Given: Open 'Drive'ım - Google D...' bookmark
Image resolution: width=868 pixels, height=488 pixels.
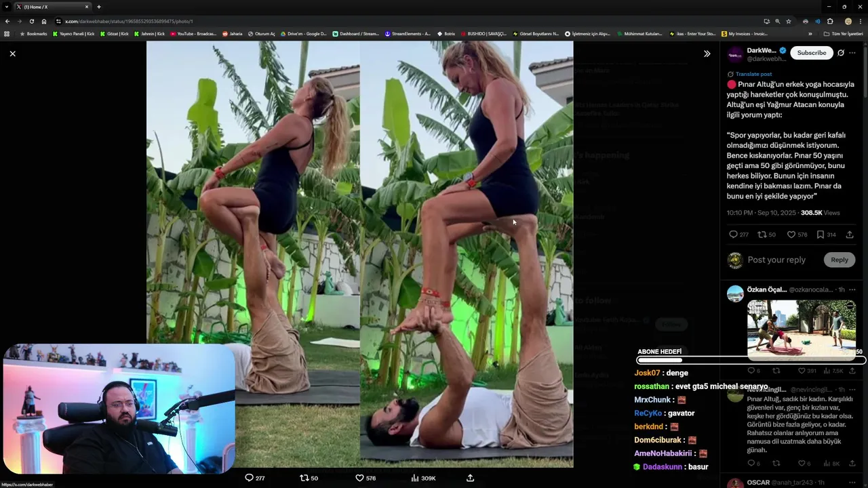Looking at the screenshot, I should pos(304,33).
